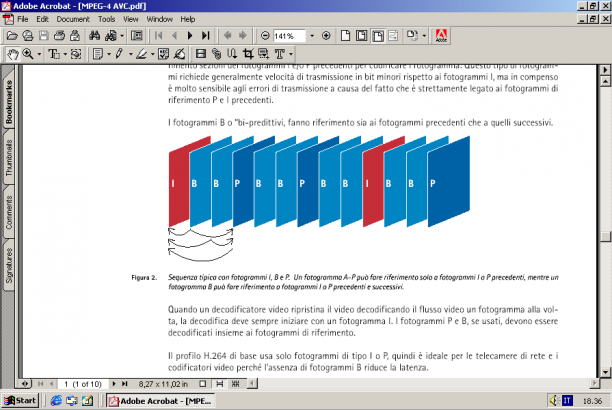Open the zoom percentage dropdown arrow

click(x=312, y=36)
